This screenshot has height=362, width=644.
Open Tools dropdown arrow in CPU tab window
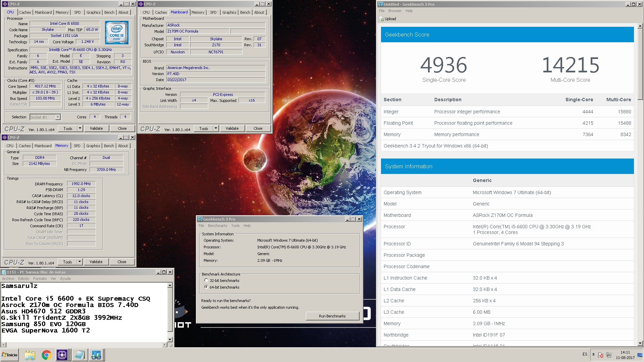click(x=80, y=128)
